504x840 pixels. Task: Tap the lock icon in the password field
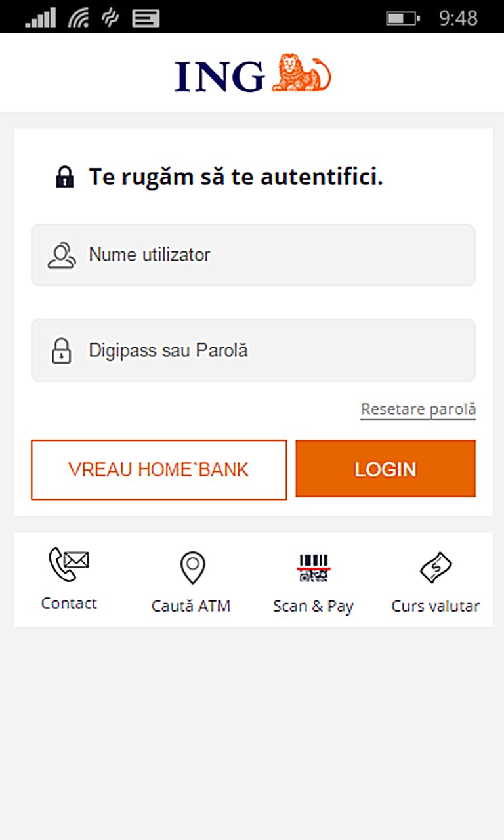61,350
